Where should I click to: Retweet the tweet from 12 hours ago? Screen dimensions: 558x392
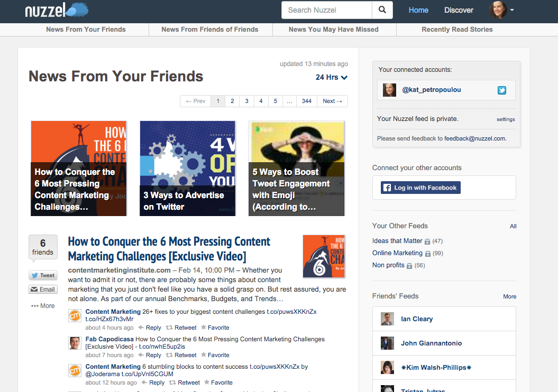point(185,382)
